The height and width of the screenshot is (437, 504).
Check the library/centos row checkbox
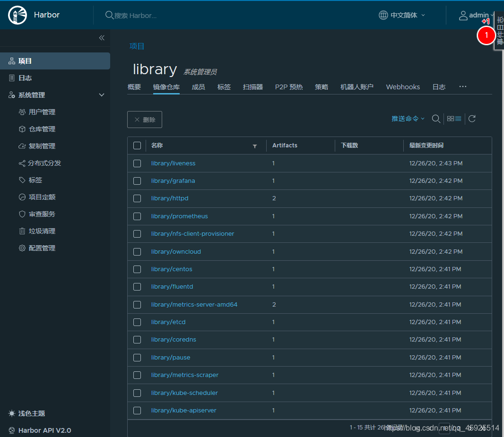[x=137, y=269]
